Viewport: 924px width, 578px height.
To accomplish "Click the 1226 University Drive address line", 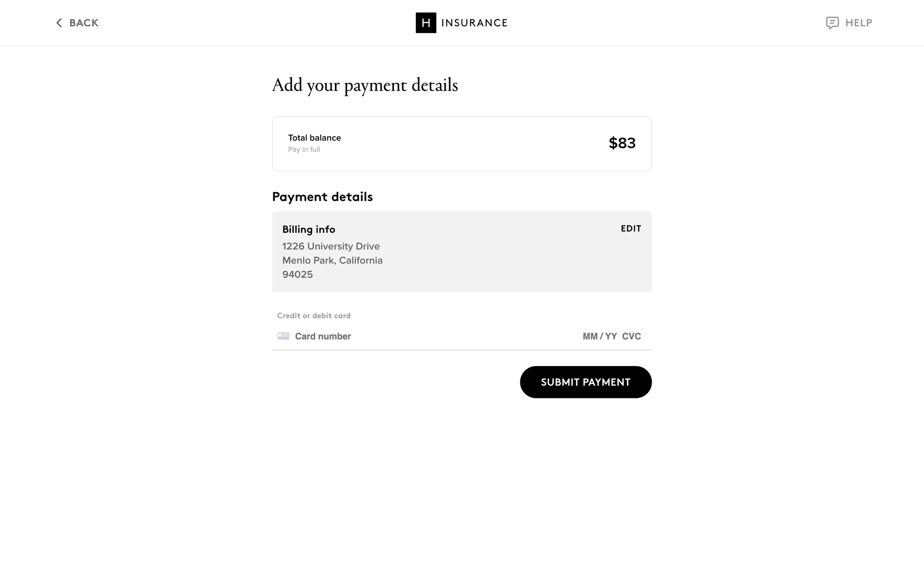I will pos(331,246).
